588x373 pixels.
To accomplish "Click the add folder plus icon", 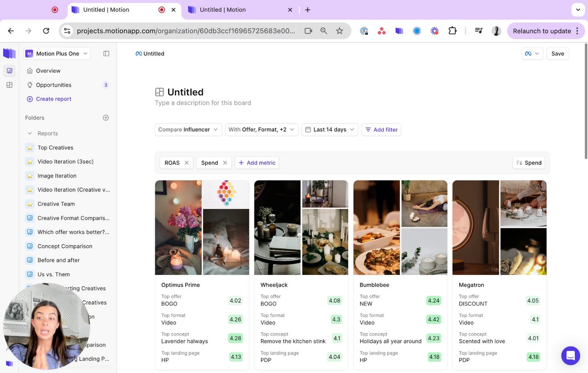I will [x=106, y=118].
